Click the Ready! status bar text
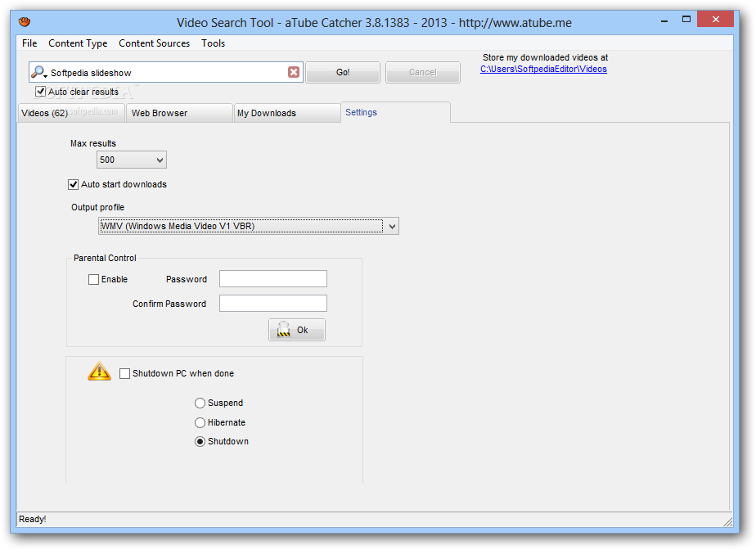Viewport: 756px width, 550px height. (32, 519)
